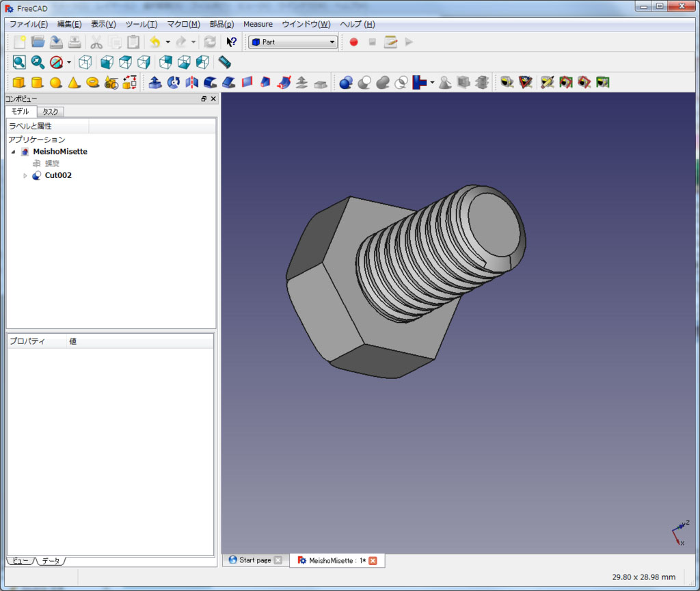Image resolution: width=700 pixels, height=591 pixels.
Task: Switch to axonometric view cube
Action: pos(85,62)
